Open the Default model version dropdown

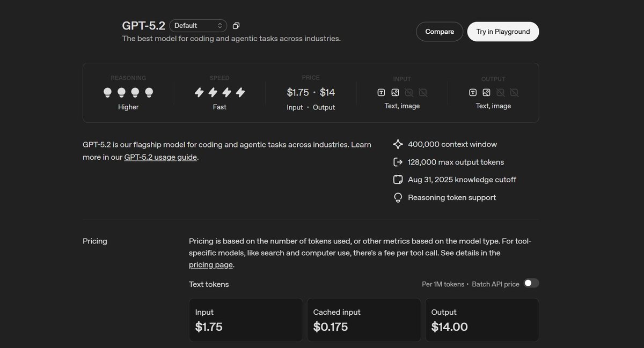click(198, 25)
